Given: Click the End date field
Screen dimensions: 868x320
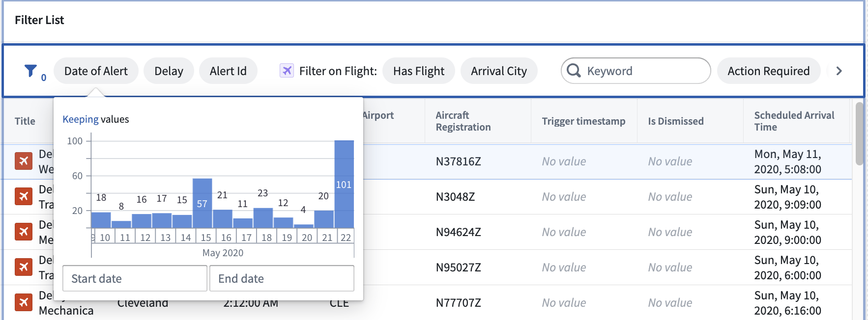Looking at the screenshot, I should (x=282, y=278).
